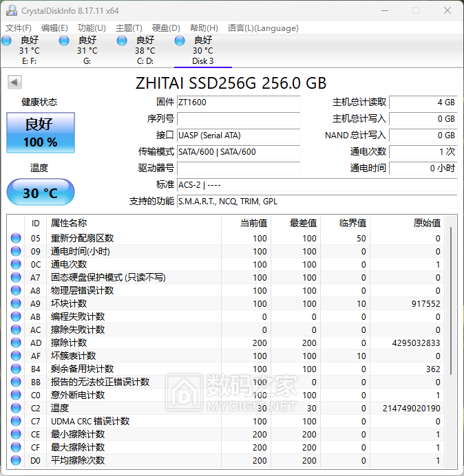Viewport: 464px width, 476px height.
Task: Select the C: D: disk status orb
Action: pyautogui.click(x=122, y=41)
